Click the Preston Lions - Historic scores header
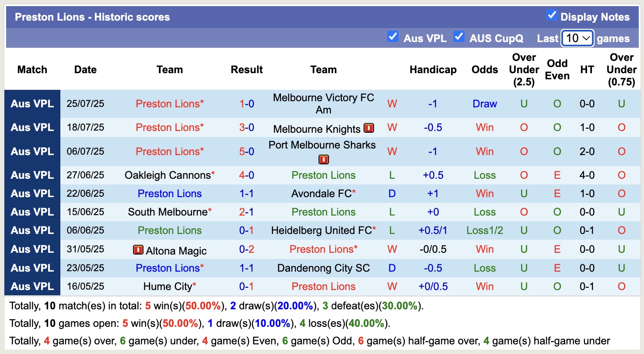644x354 pixels. tap(92, 17)
